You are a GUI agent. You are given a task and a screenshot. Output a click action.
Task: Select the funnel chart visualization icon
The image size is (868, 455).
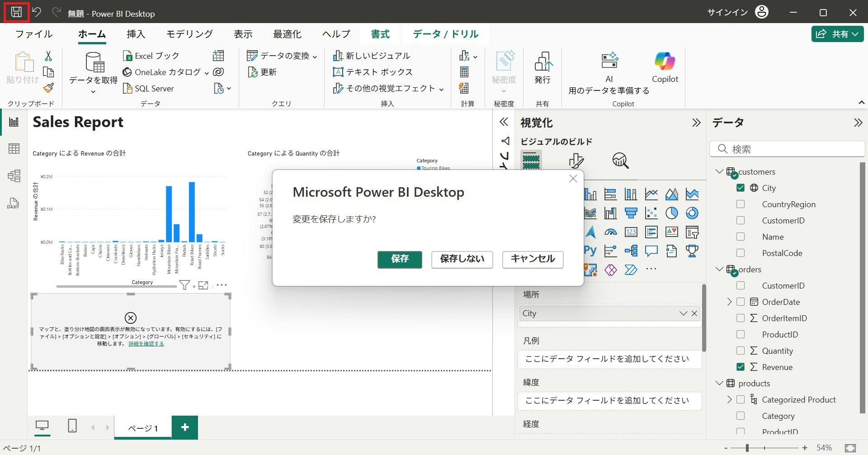(631, 213)
